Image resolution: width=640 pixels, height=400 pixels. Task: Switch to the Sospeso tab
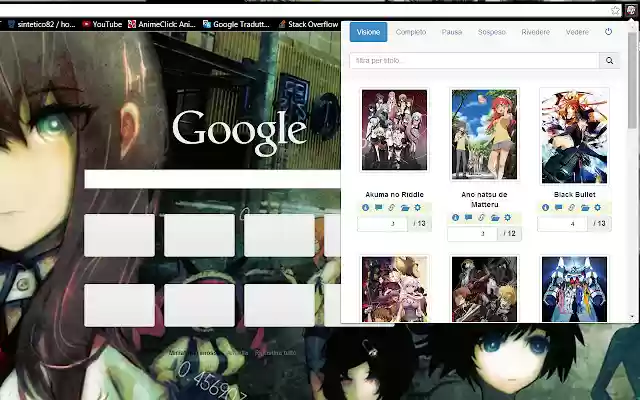pyautogui.click(x=492, y=32)
